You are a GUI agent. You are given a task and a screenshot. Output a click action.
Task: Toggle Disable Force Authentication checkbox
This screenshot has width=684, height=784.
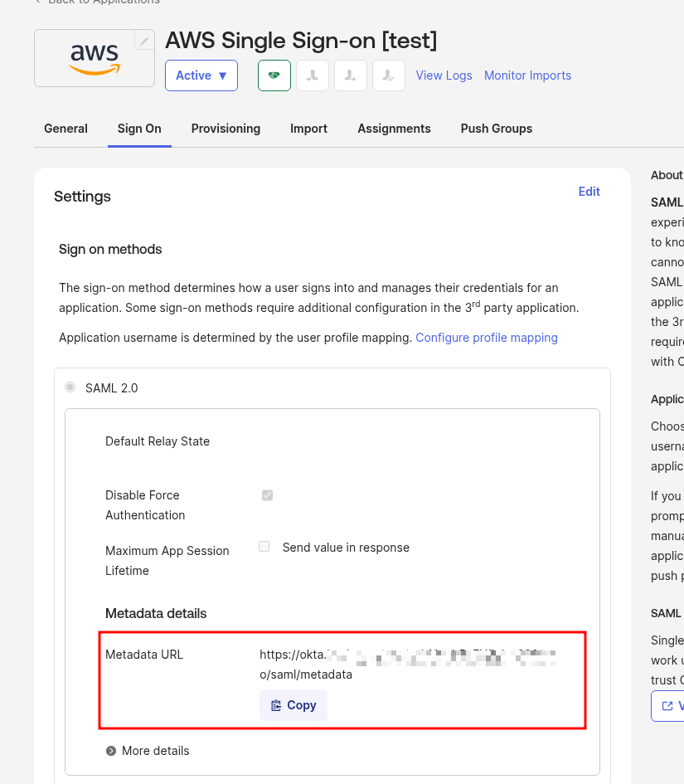point(267,495)
